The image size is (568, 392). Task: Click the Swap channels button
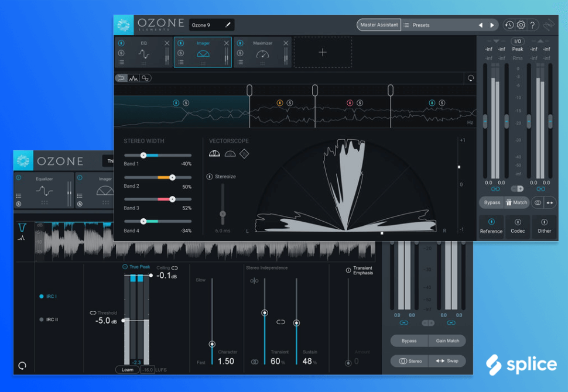coord(447,361)
